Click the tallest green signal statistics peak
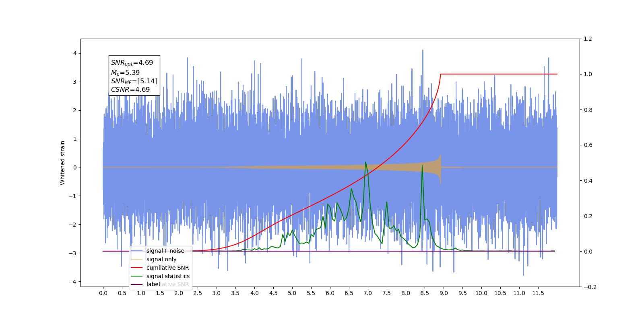Image resolution: width=644 pixels, height=322 pixels. [x=365, y=162]
